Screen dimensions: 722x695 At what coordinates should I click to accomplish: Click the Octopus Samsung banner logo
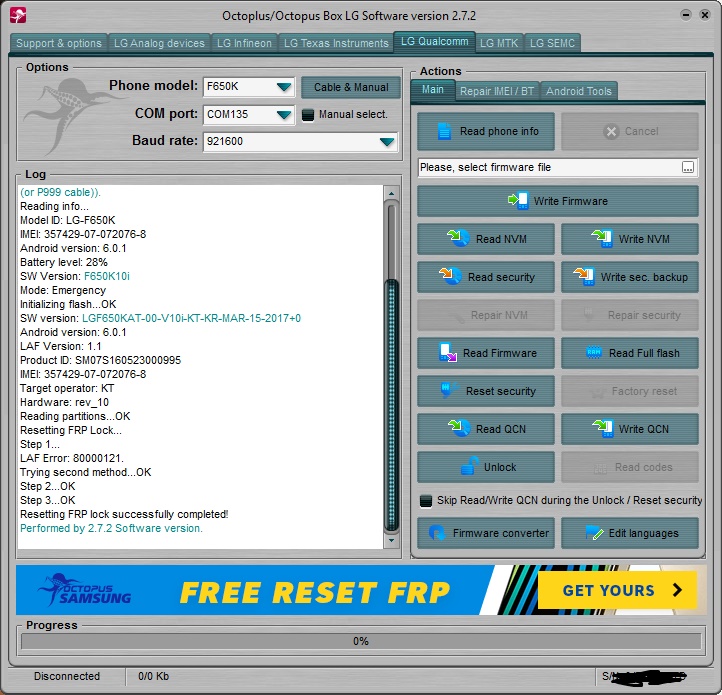coord(84,589)
